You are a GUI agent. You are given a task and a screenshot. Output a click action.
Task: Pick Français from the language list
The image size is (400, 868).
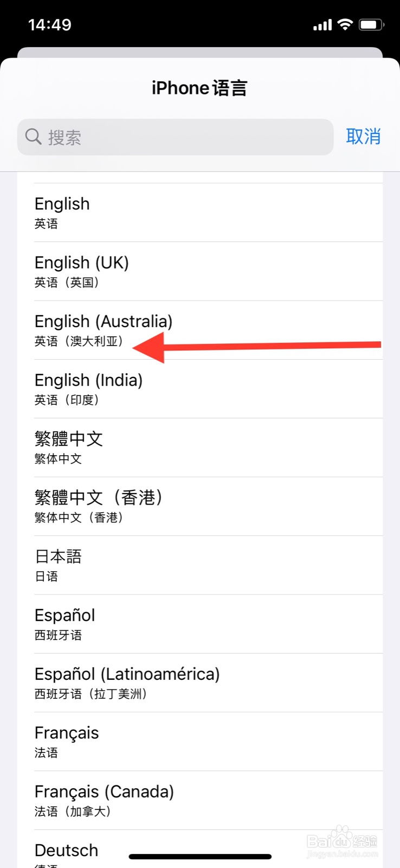click(x=199, y=742)
